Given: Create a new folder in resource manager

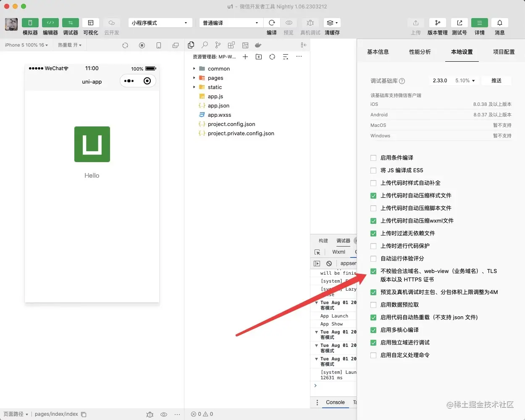Looking at the screenshot, I should (259, 57).
